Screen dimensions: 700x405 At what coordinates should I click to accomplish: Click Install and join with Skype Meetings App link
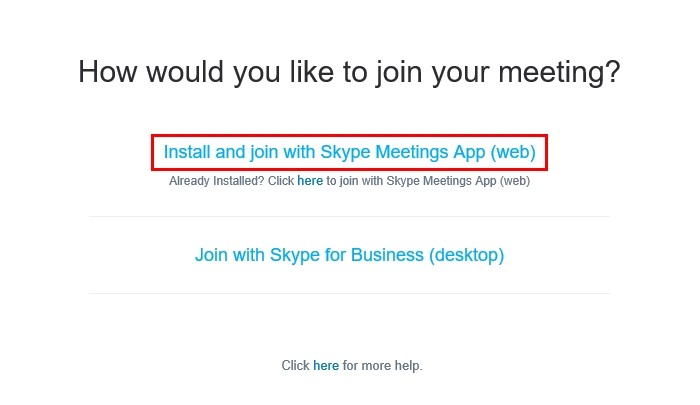[x=350, y=152]
